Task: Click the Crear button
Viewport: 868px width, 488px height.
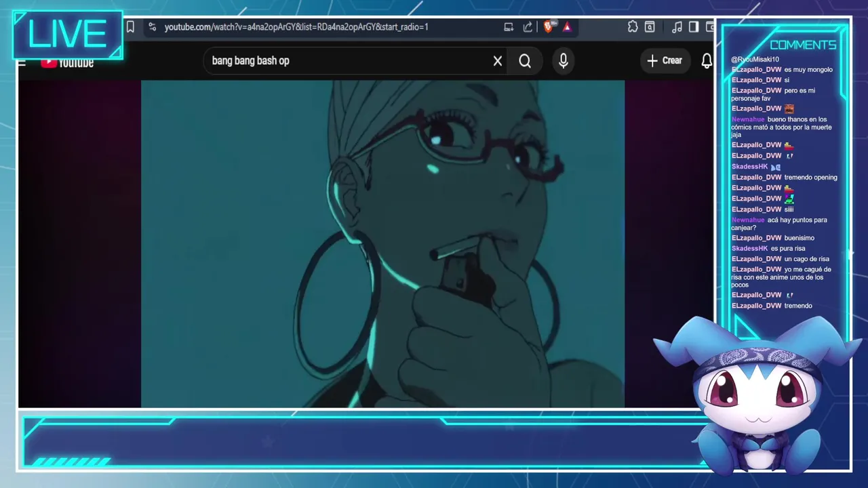Action: [x=665, y=61]
